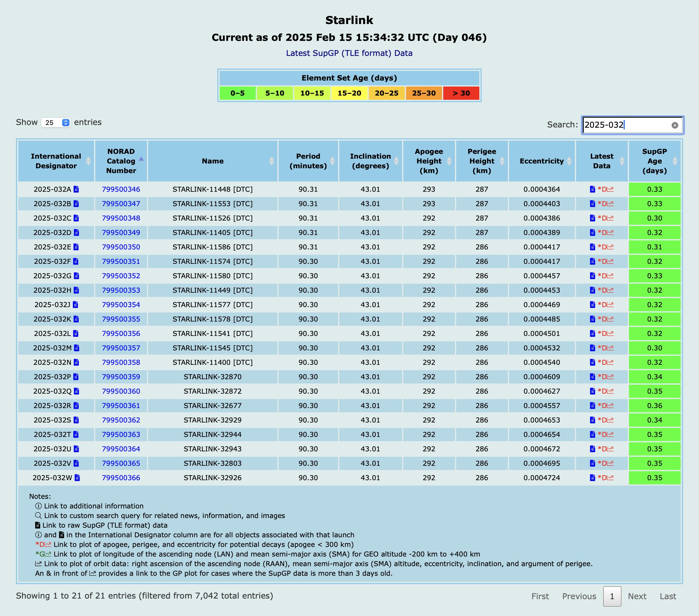
Task: Open NORAD catalog link 799500355
Action: (x=121, y=319)
